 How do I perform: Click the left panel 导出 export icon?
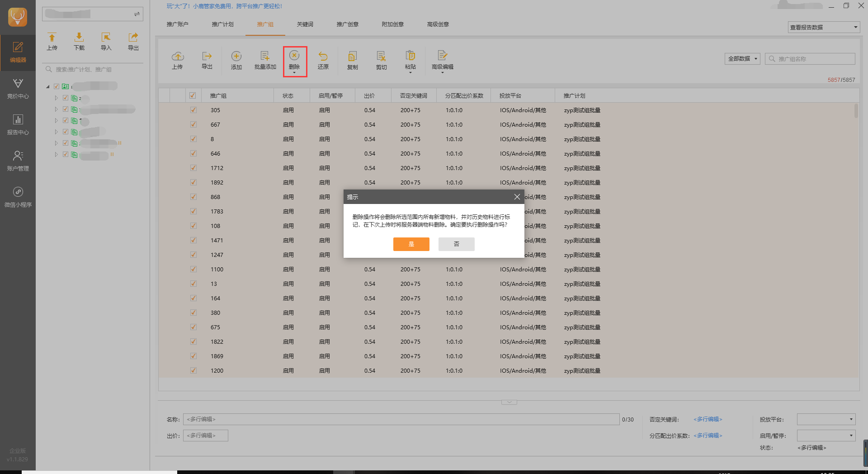click(133, 37)
